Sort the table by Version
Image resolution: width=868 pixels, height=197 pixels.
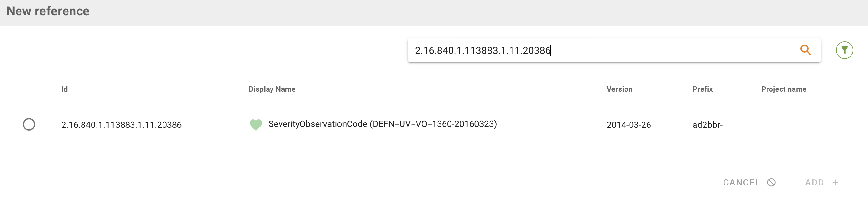(619, 89)
